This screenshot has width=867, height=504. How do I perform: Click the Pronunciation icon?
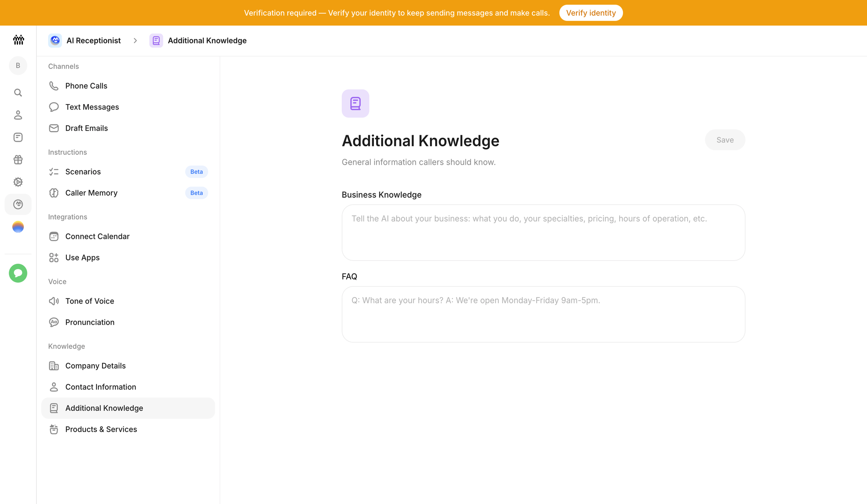coord(54,322)
